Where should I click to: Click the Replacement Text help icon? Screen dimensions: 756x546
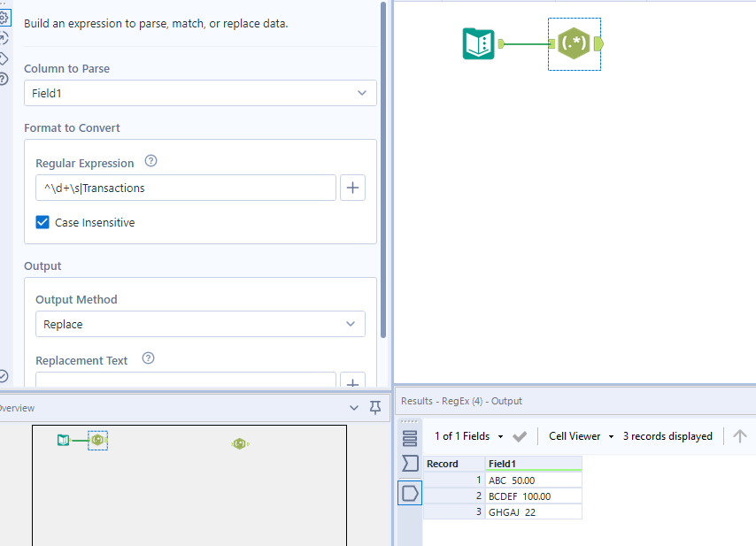coord(148,358)
